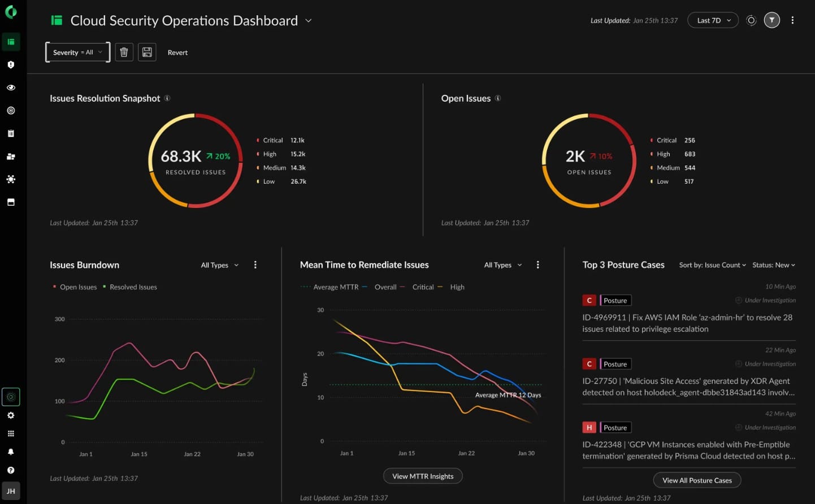815x504 pixels.
Task: Toggle Critical series in MTTR legend
Action: tap(423, 287)
